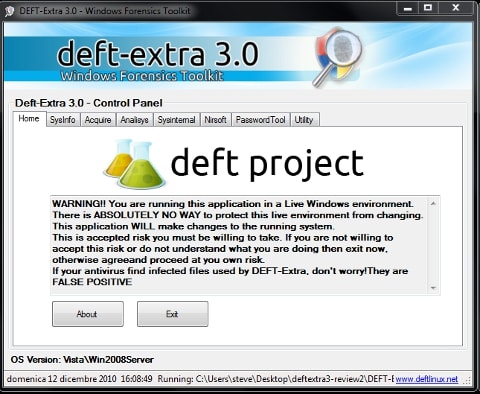Click the Running path text in status bar
This screenshot has height=394, width=480.
click(x=275, y=379)
